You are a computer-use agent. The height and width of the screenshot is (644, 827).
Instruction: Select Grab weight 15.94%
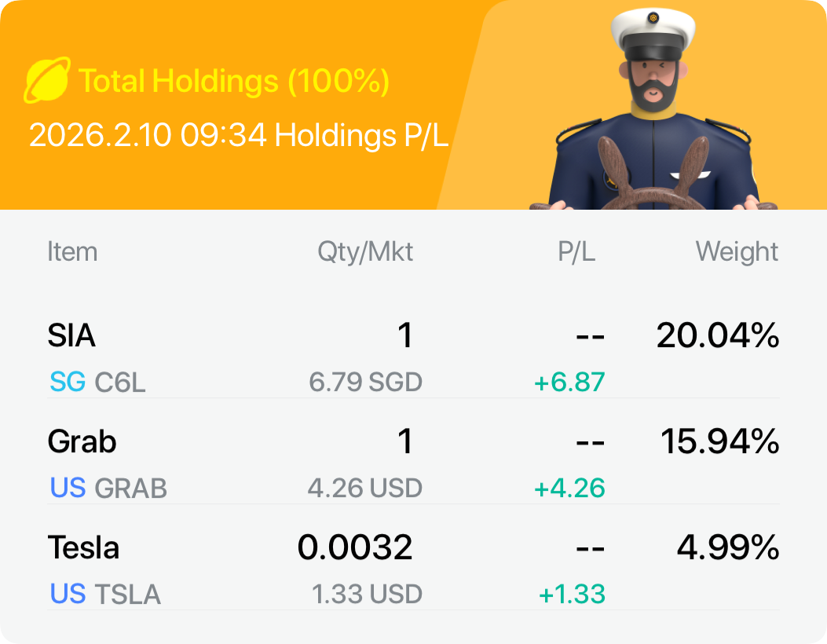(x=718, y=441)
